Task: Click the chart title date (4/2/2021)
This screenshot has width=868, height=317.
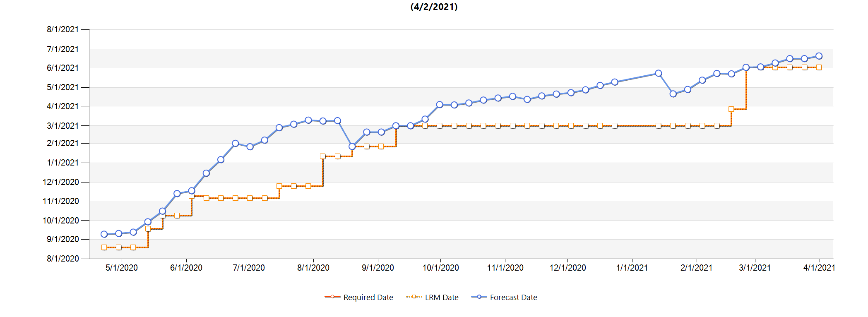Action: click(434, 7)
